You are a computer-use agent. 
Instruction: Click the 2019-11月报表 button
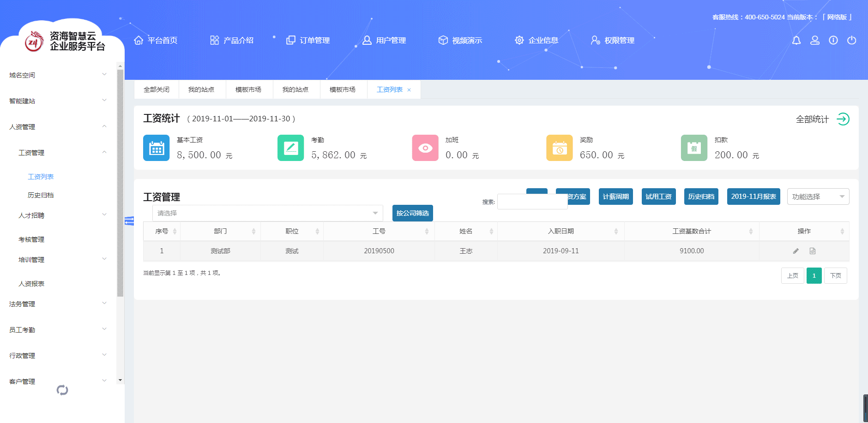tap(753, 197)
